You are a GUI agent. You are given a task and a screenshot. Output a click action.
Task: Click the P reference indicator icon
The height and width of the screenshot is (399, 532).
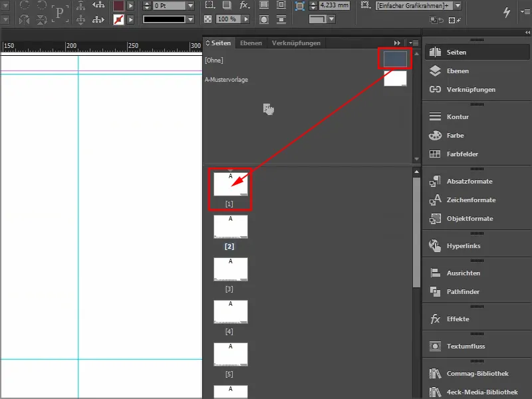click(x=60, y=13)
